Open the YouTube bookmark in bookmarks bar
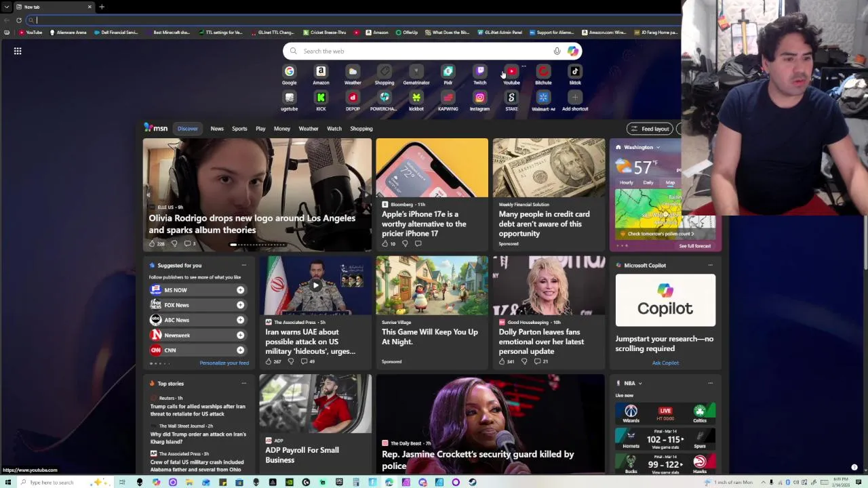 pyautogui.click(x=31, y=33)
